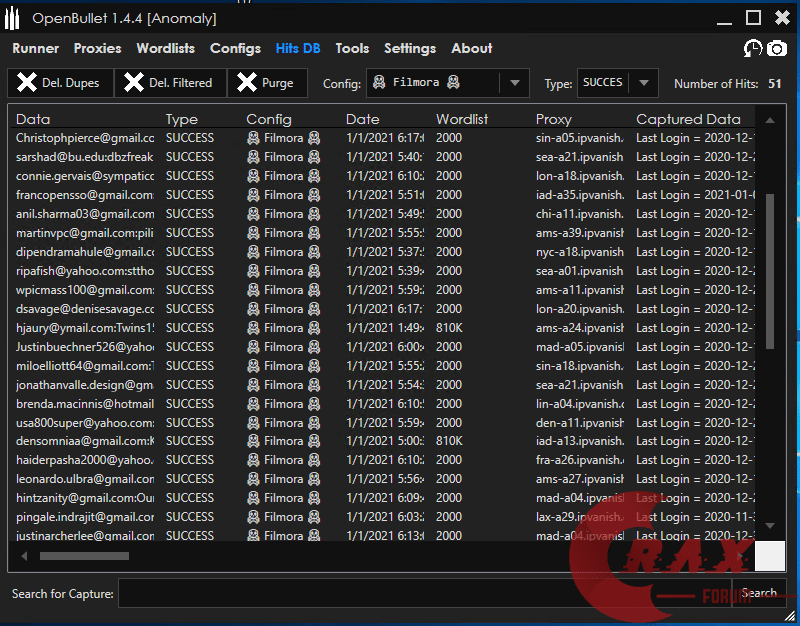Open the Settings tab
Screen dimensions: 800x626
coord(410,48)
